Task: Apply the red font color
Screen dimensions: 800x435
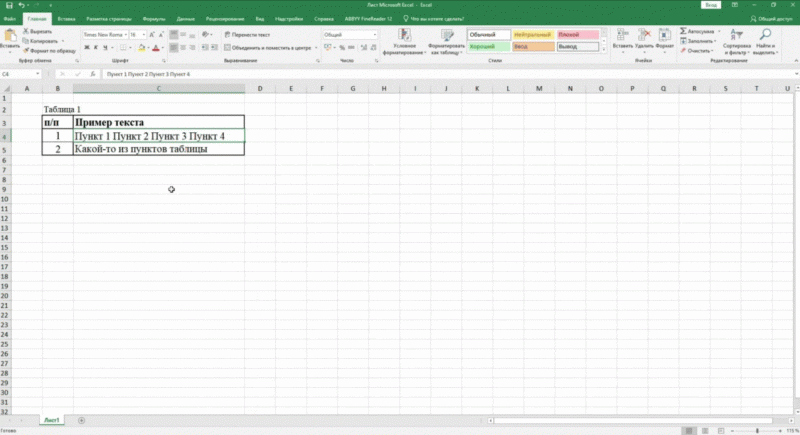Action: (x=156, y=47)
